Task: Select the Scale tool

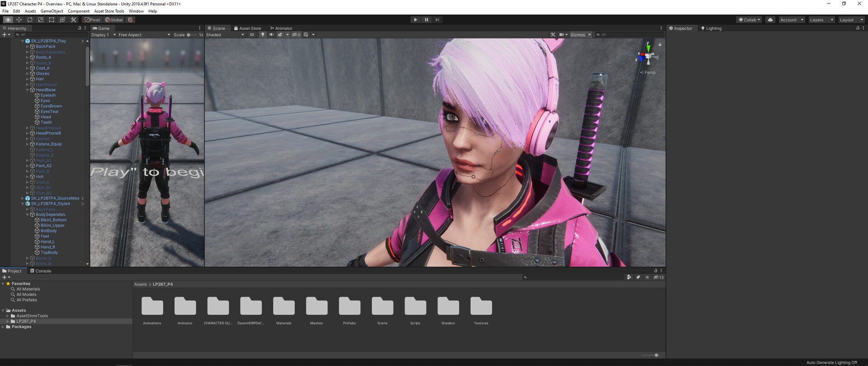Action: 41,20
